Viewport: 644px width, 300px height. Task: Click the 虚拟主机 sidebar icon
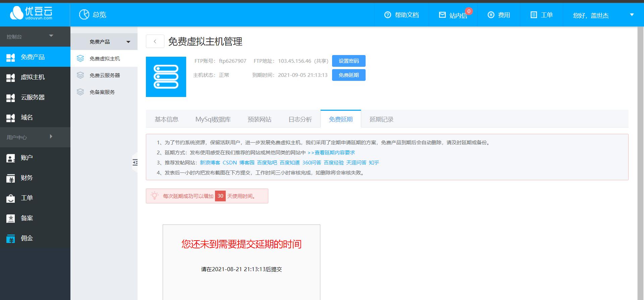coord(11,78)
